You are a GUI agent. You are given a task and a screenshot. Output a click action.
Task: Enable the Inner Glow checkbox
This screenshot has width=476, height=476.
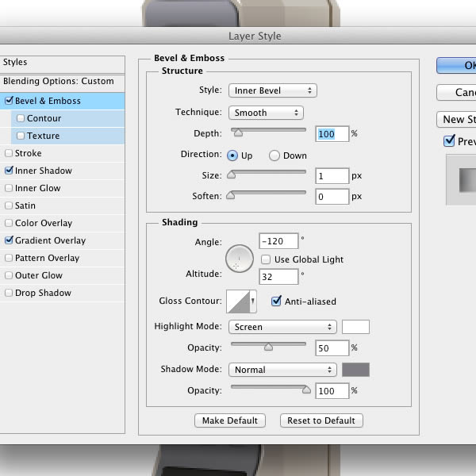tap(9, 188)
